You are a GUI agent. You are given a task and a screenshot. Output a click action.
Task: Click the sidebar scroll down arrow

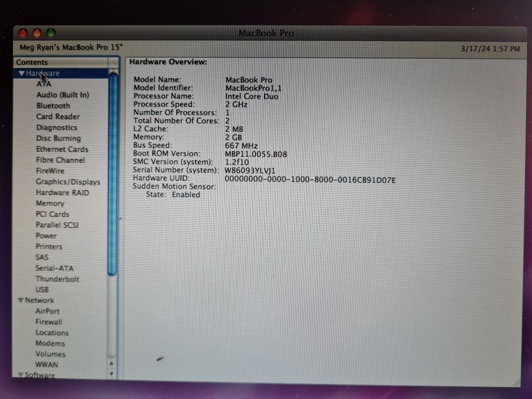pyautogui.click(x=111, y=373)
